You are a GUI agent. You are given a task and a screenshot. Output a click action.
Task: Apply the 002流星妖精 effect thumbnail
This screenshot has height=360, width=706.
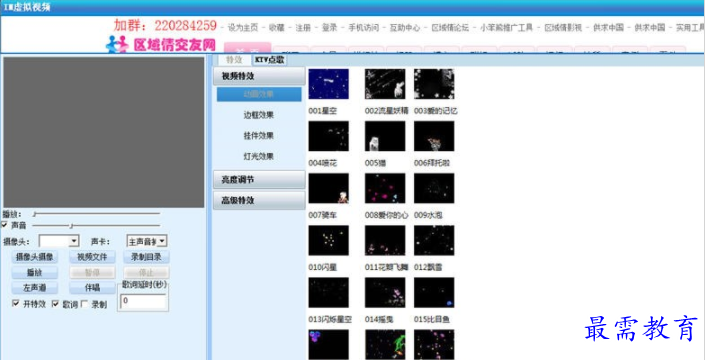click(x=385, y=84)
